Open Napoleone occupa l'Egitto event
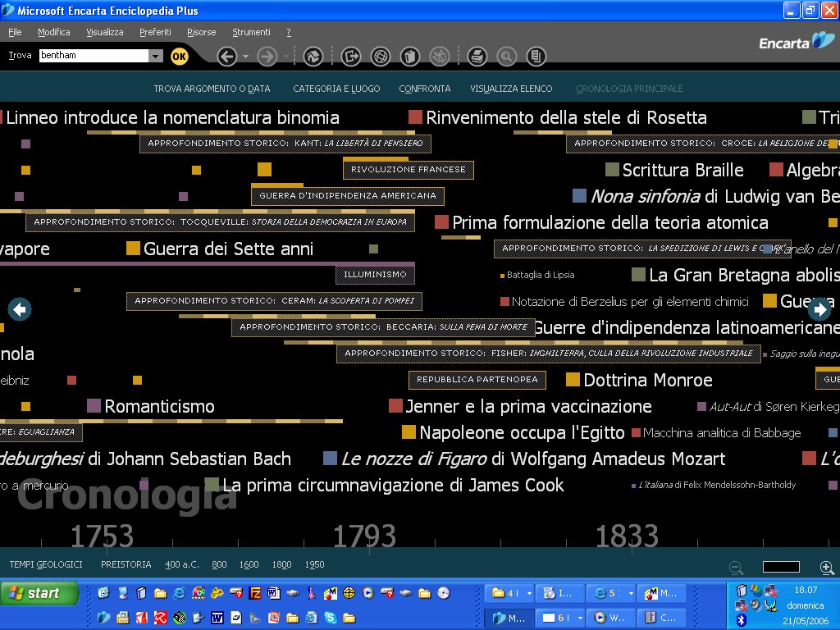This screenshot has width=840, height=630. (x=514, y=433)
